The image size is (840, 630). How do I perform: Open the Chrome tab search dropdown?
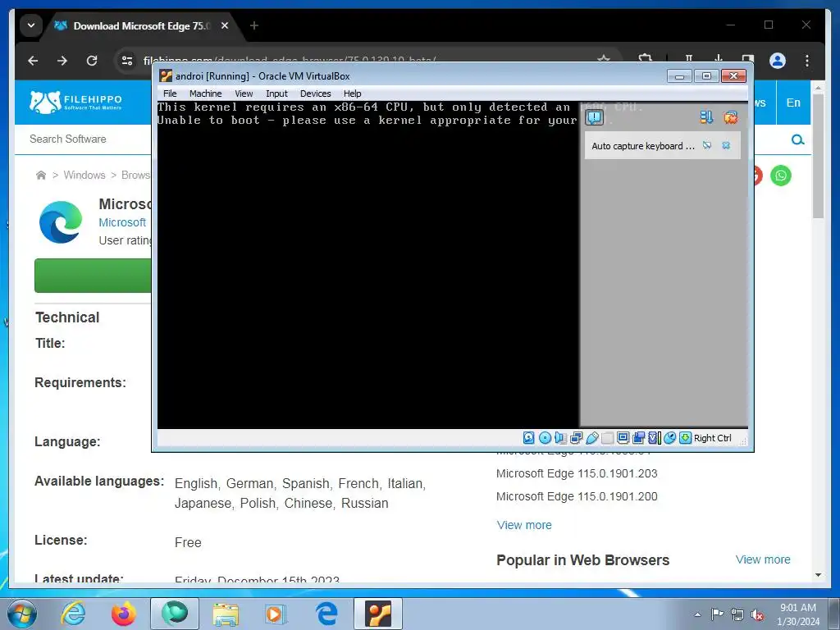pyautogui.click(x=31, y=25)
